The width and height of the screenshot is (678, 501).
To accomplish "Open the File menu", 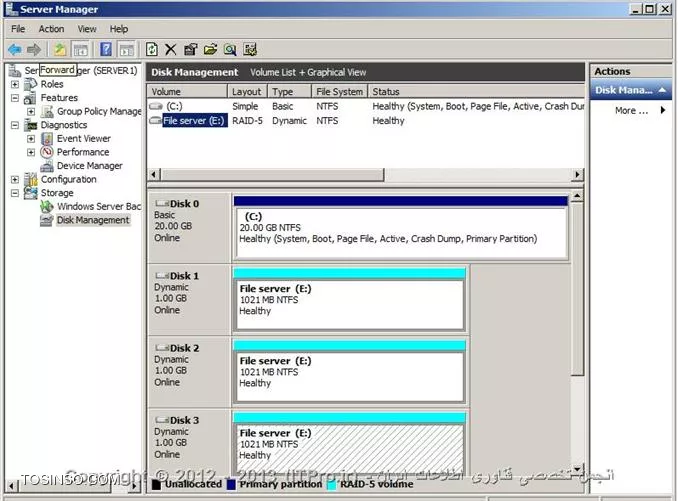I will 18,29.
